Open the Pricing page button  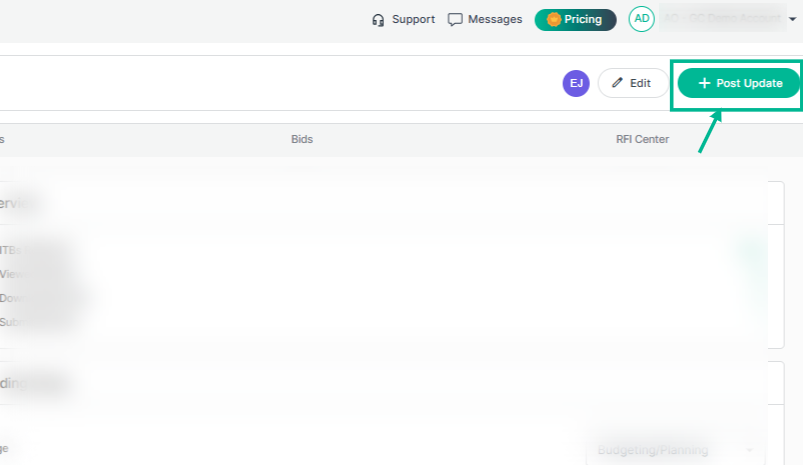(x=576, y=19)
